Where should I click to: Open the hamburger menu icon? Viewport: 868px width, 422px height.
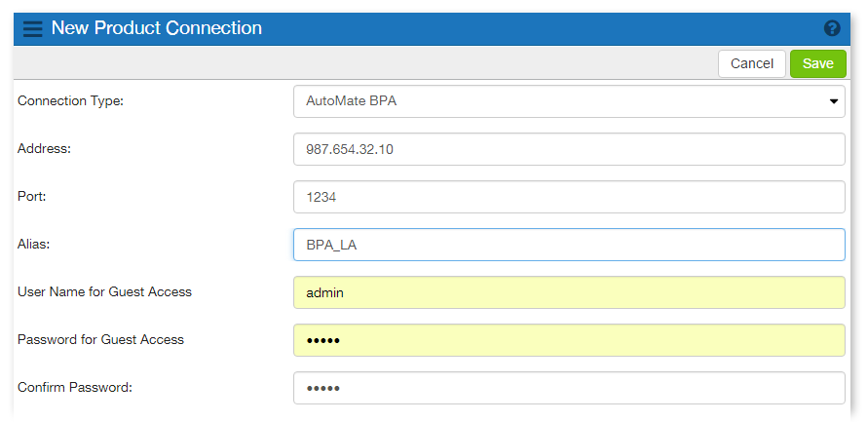tap(32, 28)
